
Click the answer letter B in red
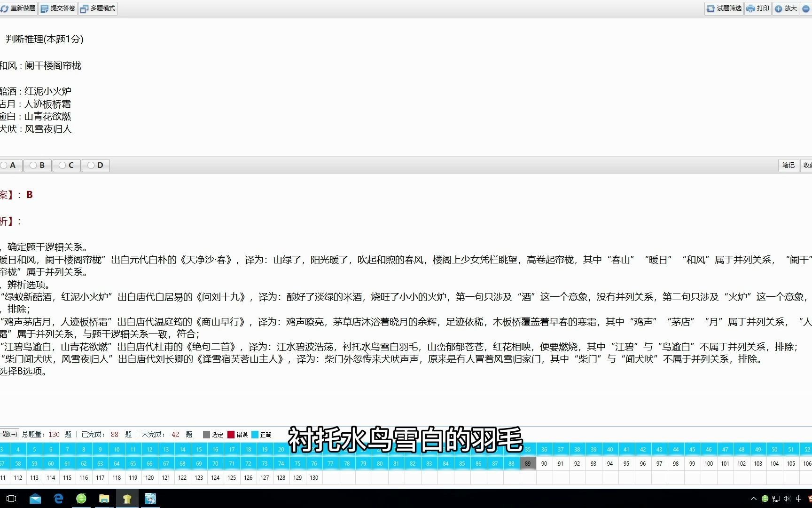(30, 195)
